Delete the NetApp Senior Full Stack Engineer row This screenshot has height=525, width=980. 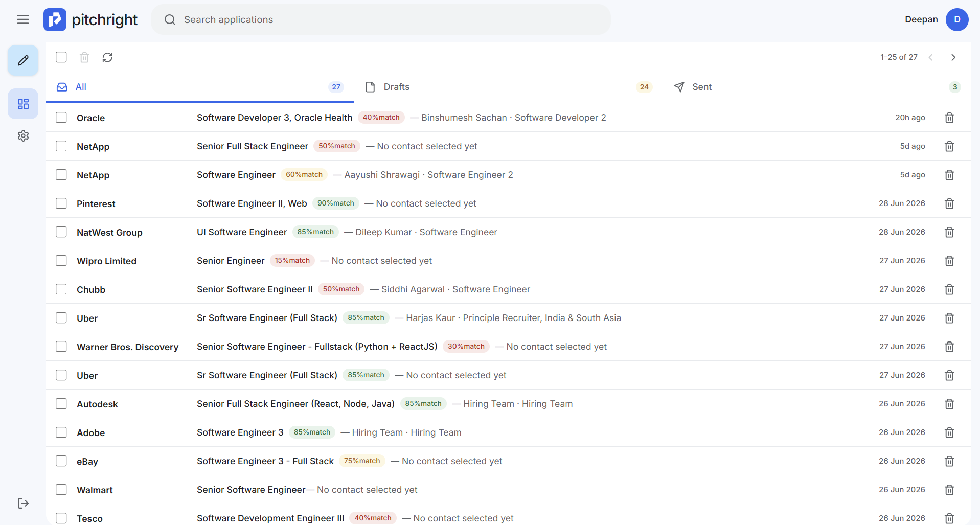coord(949,146)
